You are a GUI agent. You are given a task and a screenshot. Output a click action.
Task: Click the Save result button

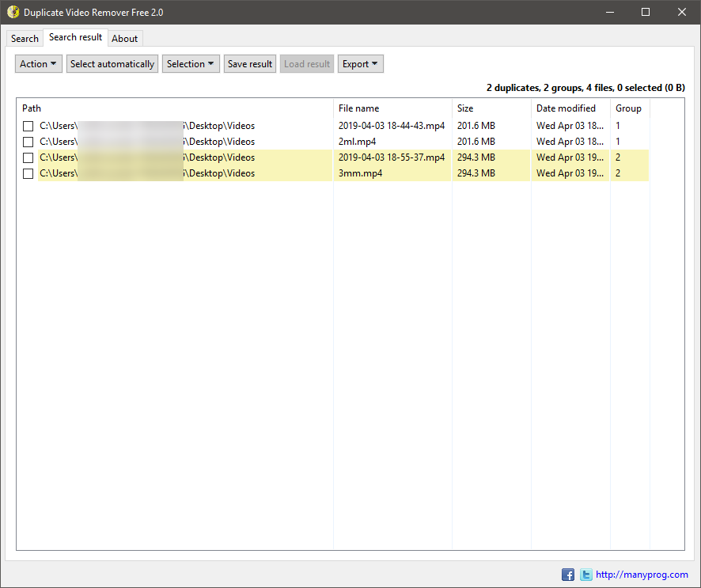tap(250, 64)
